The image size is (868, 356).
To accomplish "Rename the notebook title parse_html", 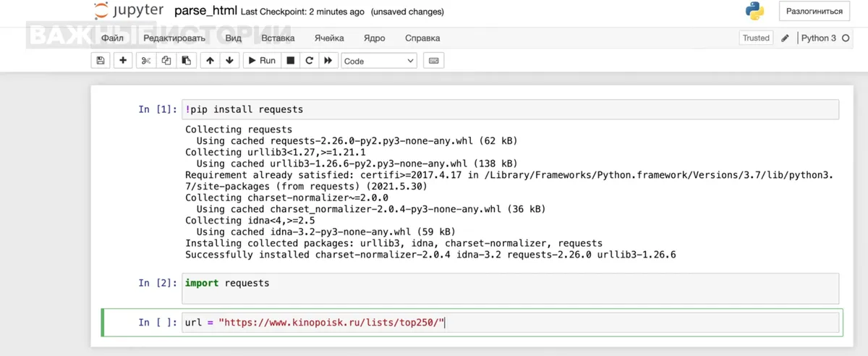I will [x=205, y=11].
